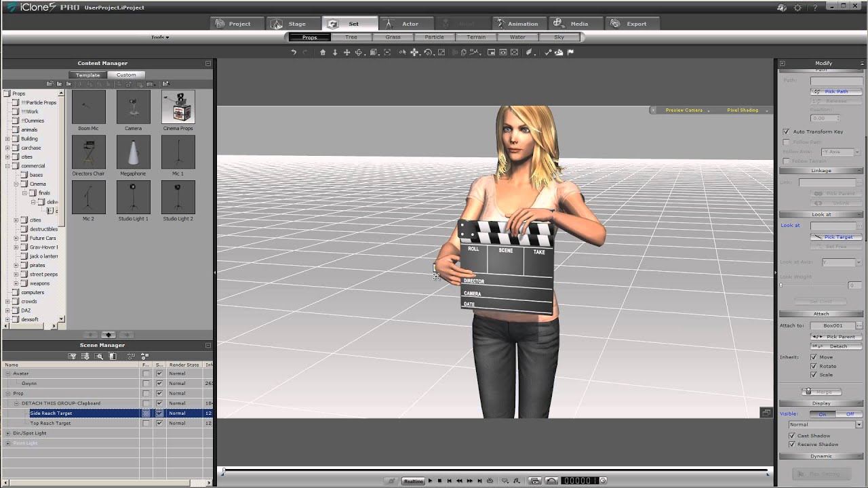868x488 pixels.
Task: Click the terrain snap icon in toolbar
Action: pos(559,52)
